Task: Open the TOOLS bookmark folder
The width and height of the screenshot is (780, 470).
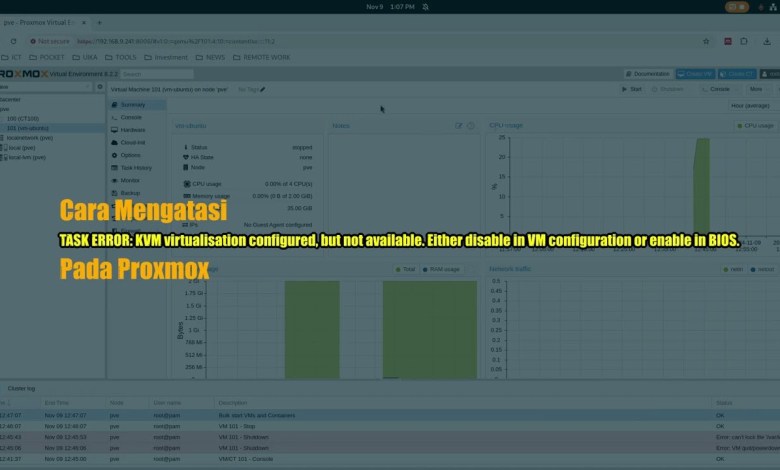Action: pos(120,57)
